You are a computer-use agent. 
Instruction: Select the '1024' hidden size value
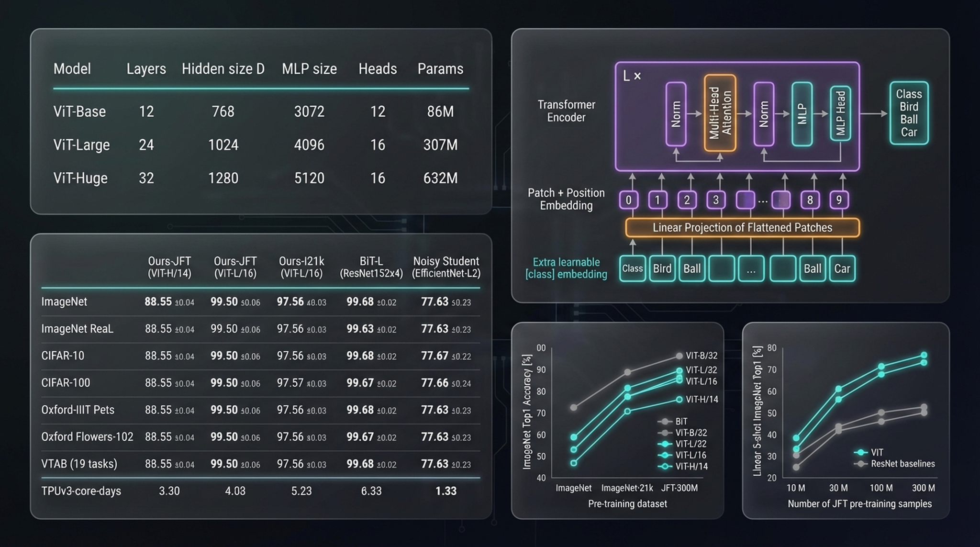223,145
